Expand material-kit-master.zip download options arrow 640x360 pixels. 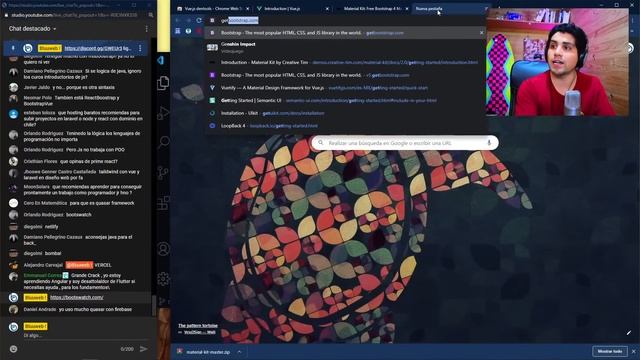coord(240,352)
